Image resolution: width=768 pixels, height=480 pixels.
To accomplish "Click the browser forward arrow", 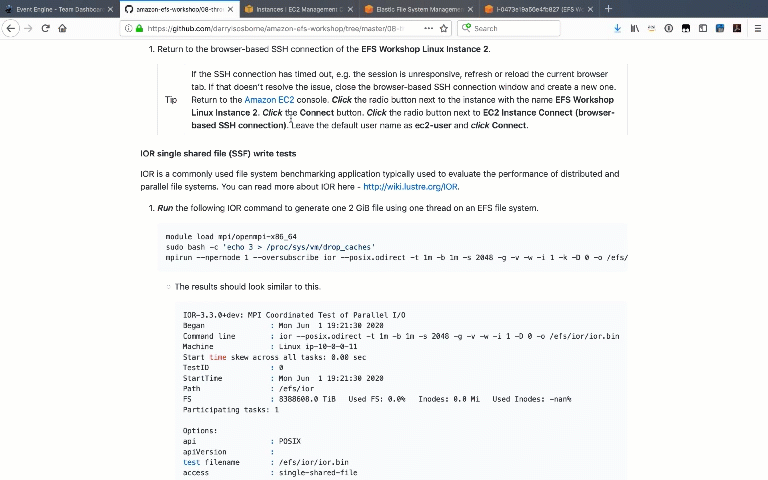I will point(28,28).
